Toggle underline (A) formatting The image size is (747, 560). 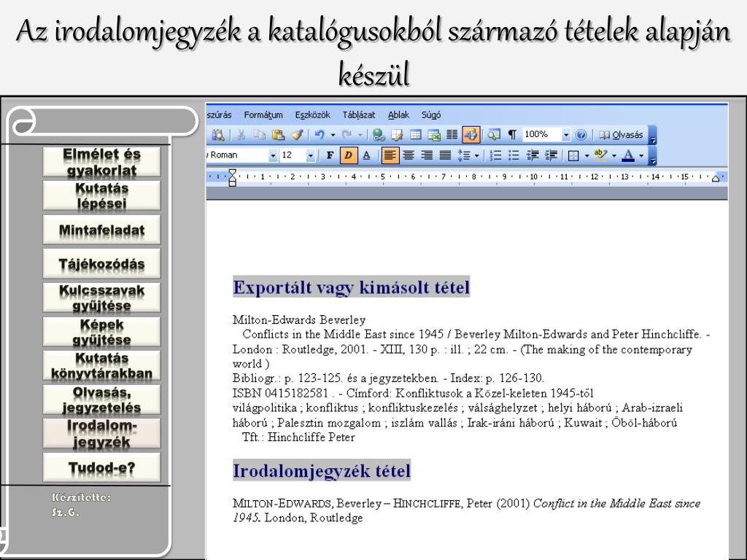[x=366, y=155]
